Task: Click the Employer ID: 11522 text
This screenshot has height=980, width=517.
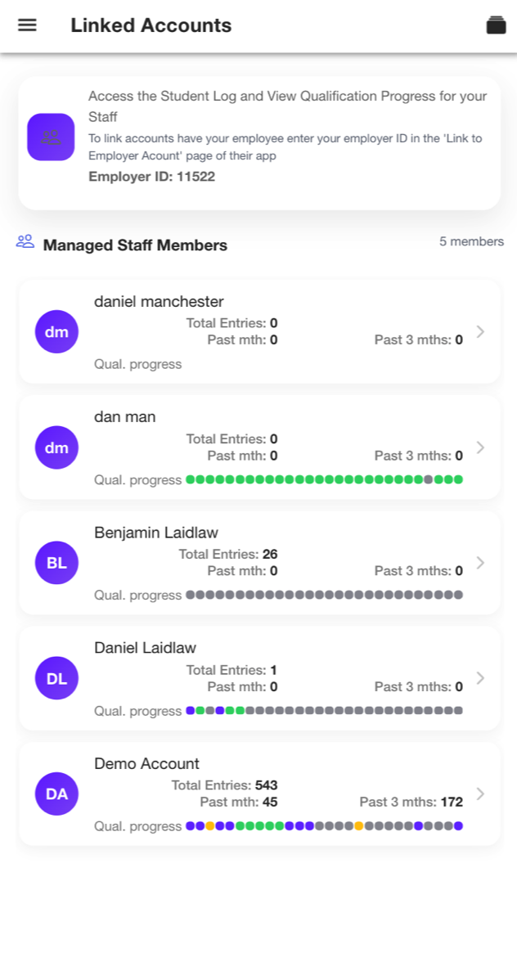Action: [x=152, y=177]
